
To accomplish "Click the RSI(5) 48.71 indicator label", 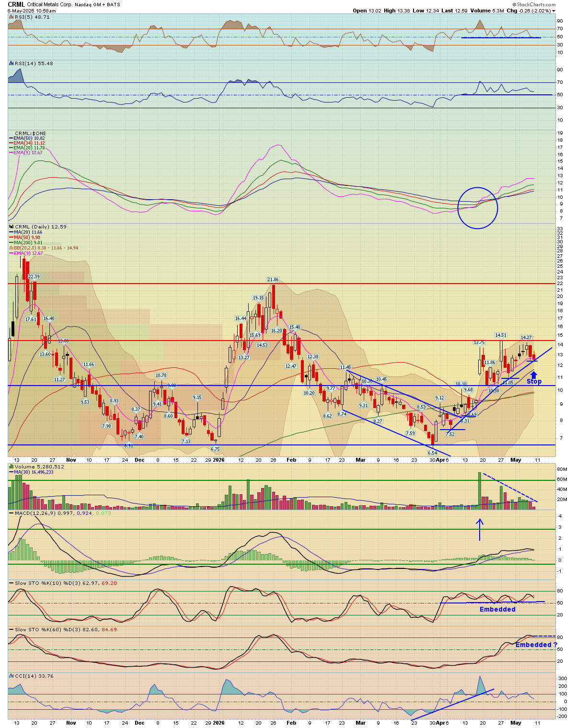I will (32, 17).
